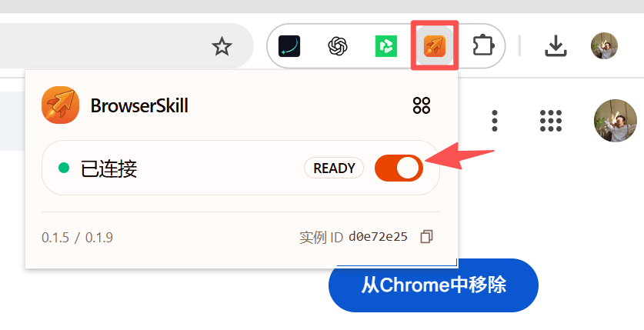Click the BrowserSkill rocket logo in popup
Viewport: 644px width, 330px height.
[60, 105]
